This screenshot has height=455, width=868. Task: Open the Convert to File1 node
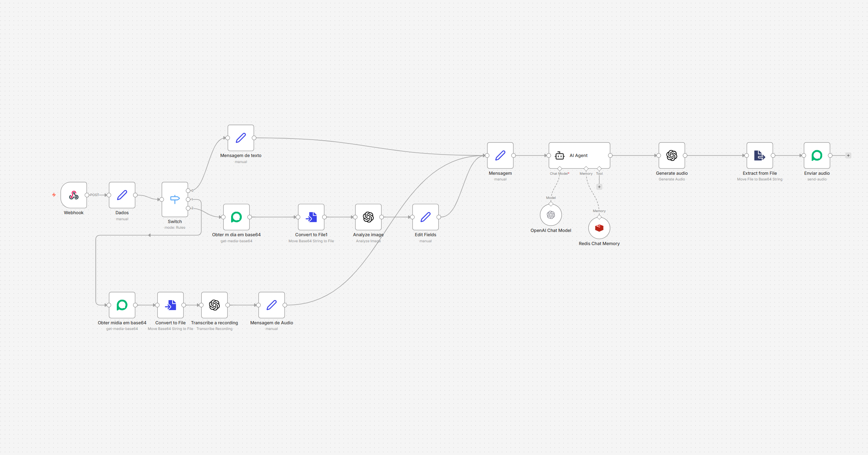(311, 217)
